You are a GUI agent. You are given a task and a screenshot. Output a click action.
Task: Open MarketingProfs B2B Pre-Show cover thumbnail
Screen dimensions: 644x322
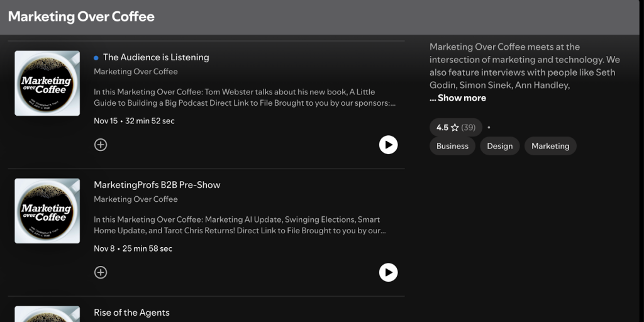47,211
